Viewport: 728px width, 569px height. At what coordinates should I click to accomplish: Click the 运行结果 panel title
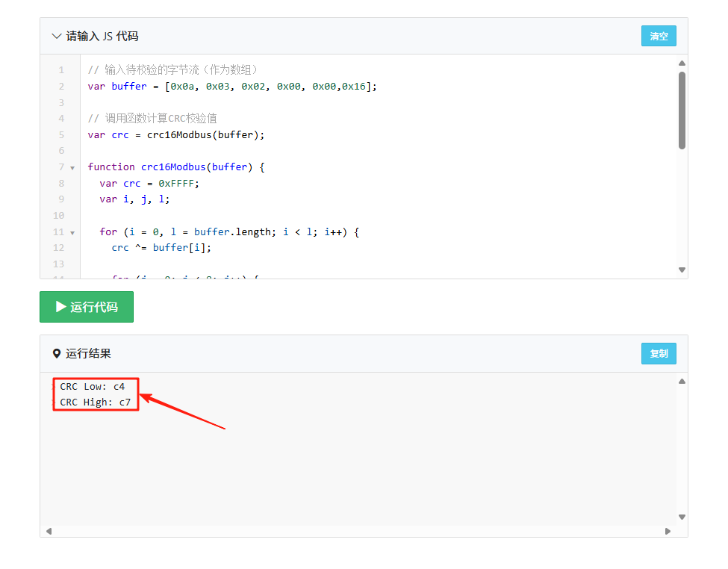[x=88, y=353]
